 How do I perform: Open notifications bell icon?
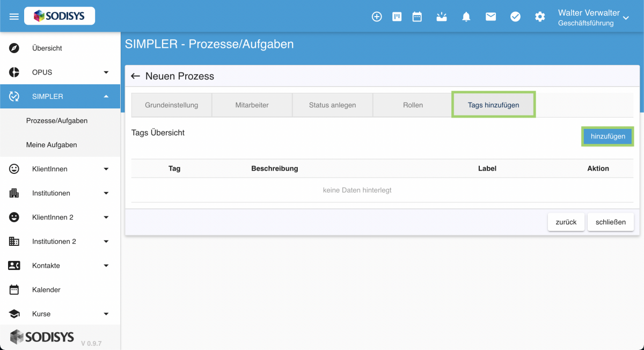pyautogui.click(x=466, y=17)
